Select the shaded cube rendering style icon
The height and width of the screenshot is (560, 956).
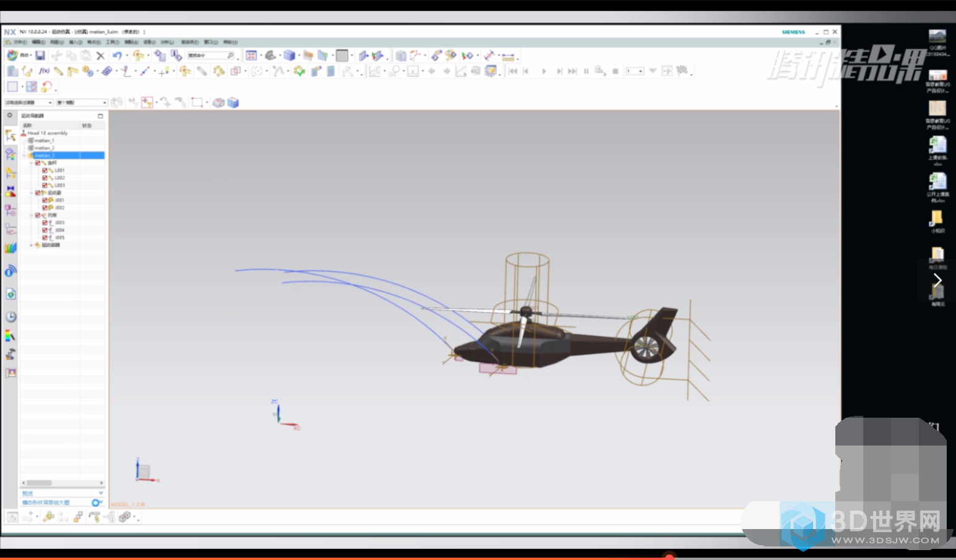(289, 55)
